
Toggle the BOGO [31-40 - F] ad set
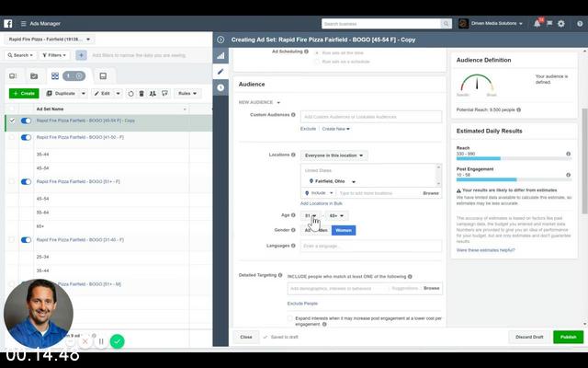[26, 240]
